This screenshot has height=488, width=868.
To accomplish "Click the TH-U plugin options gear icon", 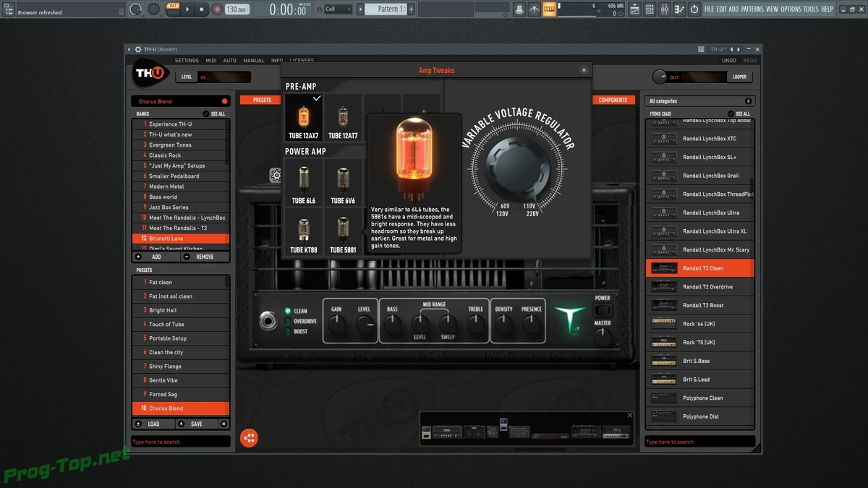I will [137, 49].
